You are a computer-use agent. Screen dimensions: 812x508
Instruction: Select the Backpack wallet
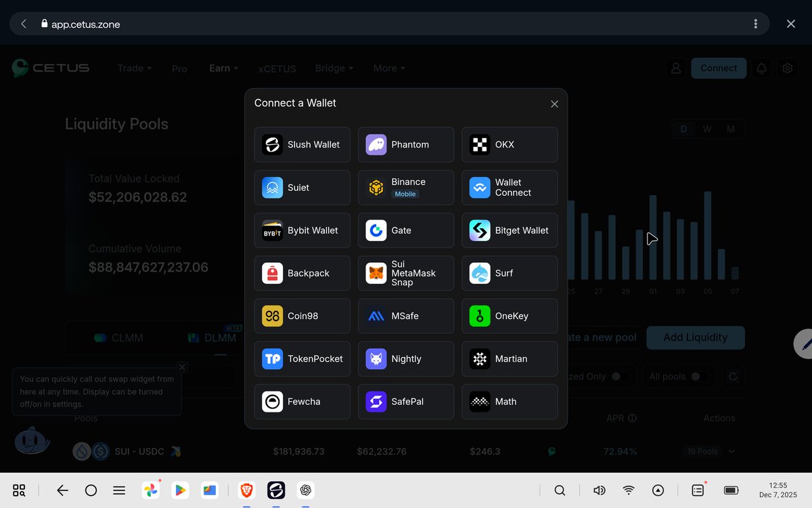pos(302,273)
